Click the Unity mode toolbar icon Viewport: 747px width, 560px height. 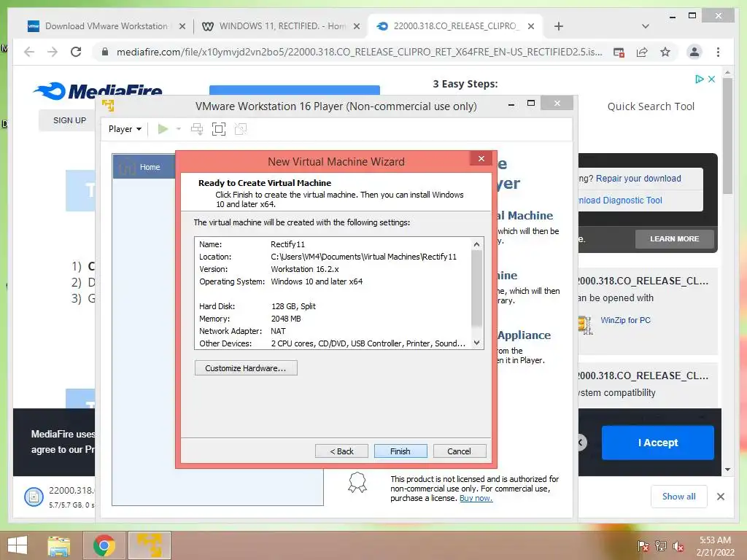pyautogui.click(x=241, y=129)
